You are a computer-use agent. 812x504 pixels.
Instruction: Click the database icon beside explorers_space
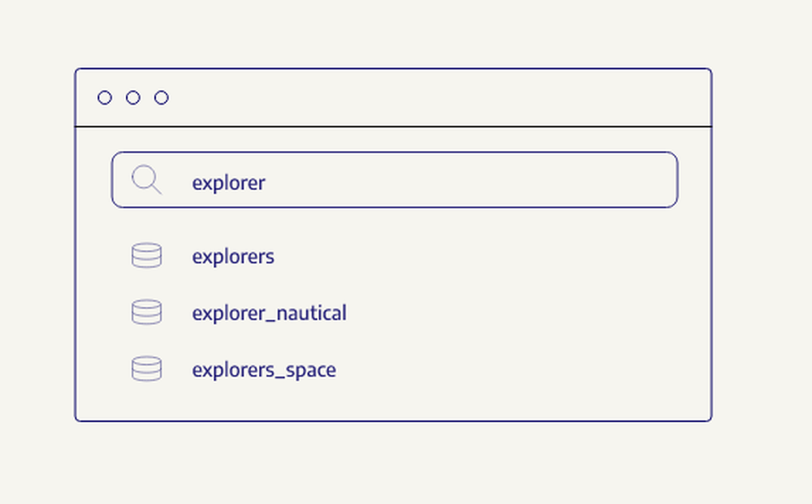click(146, 368)
